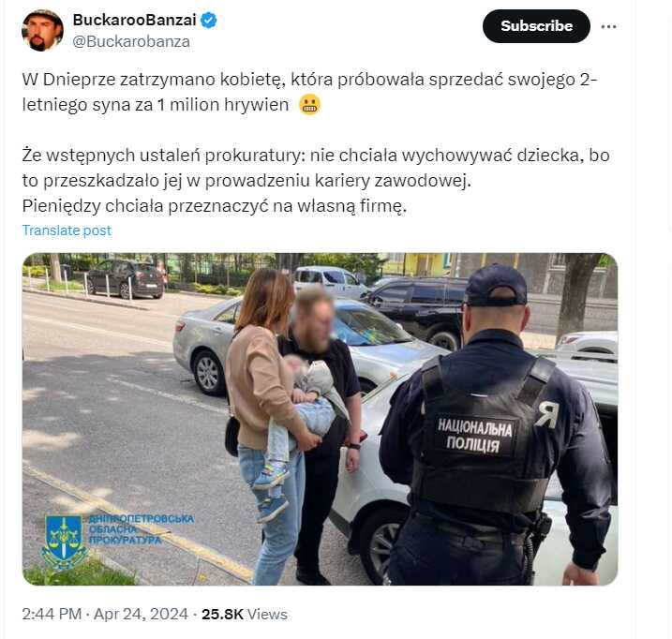This screenshot has width=672, height=639.
Task: Open BuckarooBanzai's profile avatar
Action: pos(42,30)
